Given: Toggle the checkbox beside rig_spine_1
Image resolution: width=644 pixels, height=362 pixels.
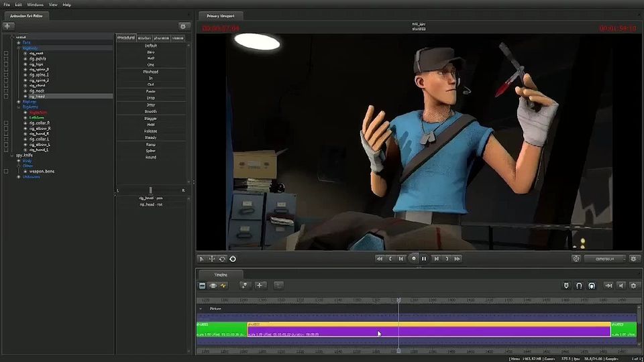Looking at the screenshot, I should [x=6, y=75].
